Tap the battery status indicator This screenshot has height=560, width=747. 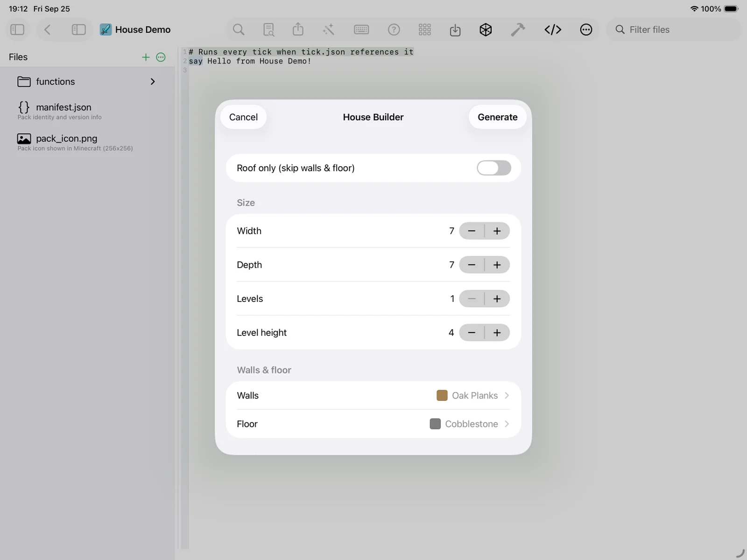point(731,9)
